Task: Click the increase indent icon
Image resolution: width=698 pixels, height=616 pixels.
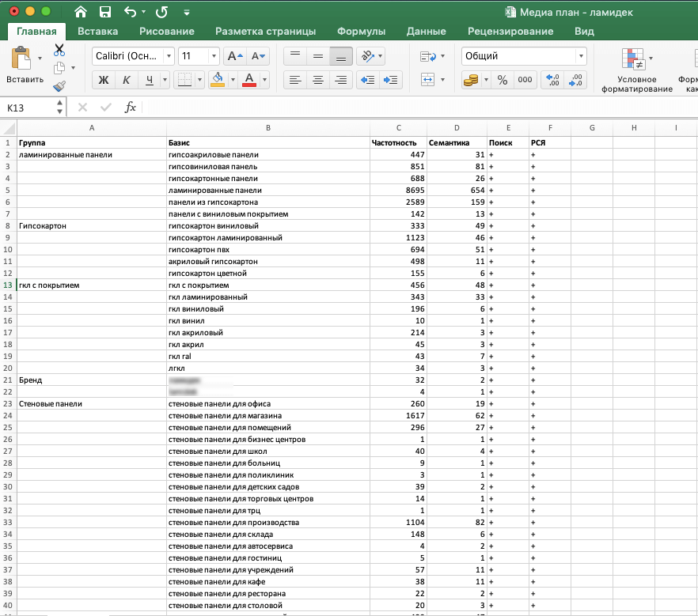Action: [391, 80]
